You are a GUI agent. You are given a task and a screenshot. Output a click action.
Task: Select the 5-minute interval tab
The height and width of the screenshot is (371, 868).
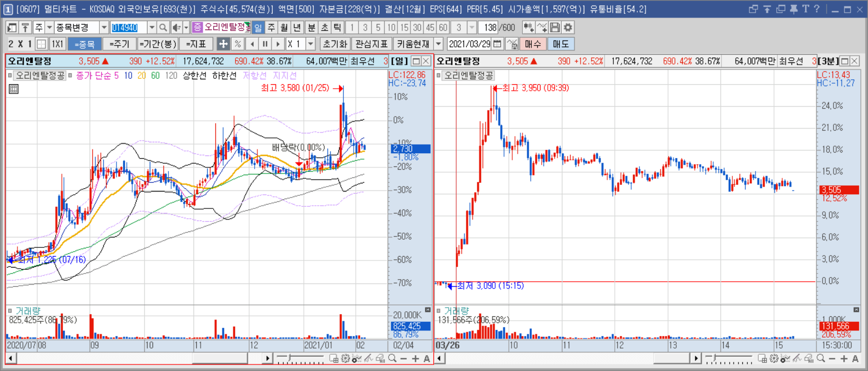pos(378,27)
